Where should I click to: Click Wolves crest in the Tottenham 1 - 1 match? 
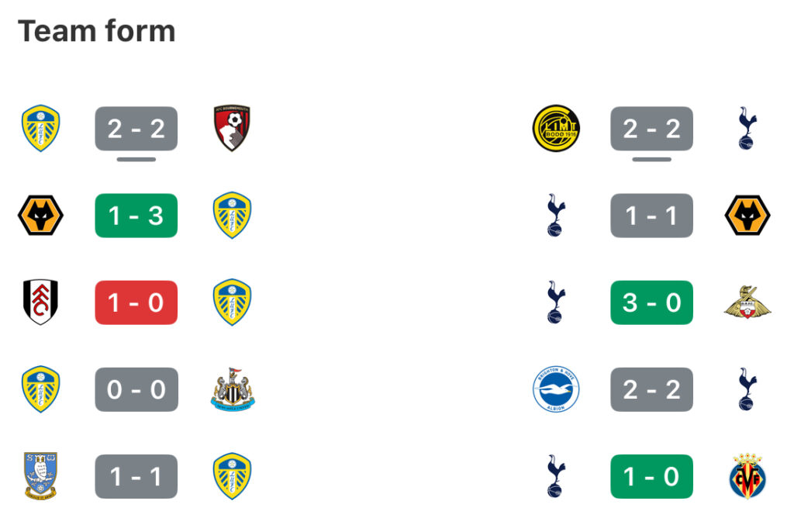coord(747,216)
